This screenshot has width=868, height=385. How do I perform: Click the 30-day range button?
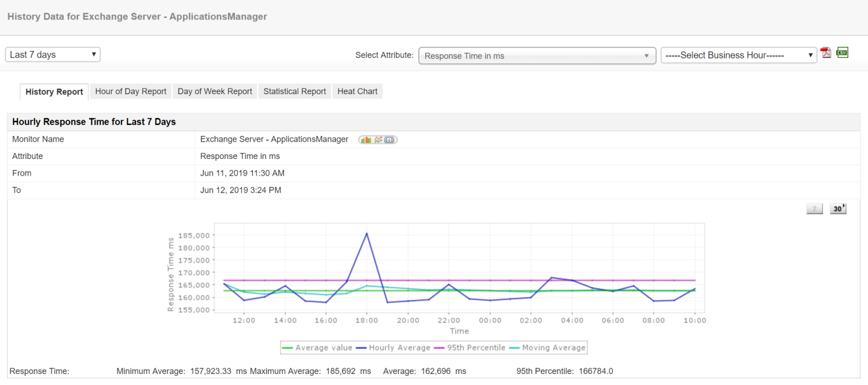coord(837,208)
